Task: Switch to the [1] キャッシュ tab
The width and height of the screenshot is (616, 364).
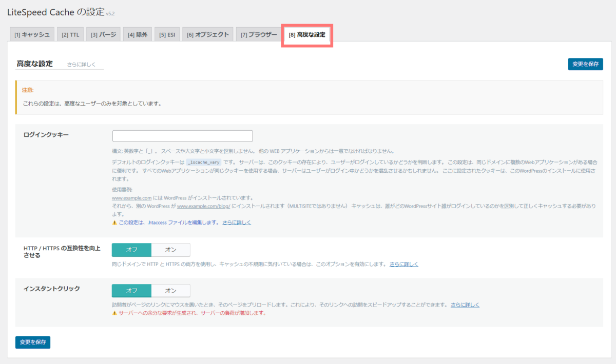Action: coord(32,34)
